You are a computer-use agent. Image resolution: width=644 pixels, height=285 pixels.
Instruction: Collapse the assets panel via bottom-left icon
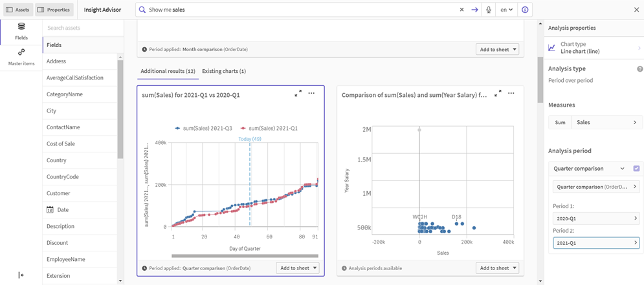click(21, 275)
